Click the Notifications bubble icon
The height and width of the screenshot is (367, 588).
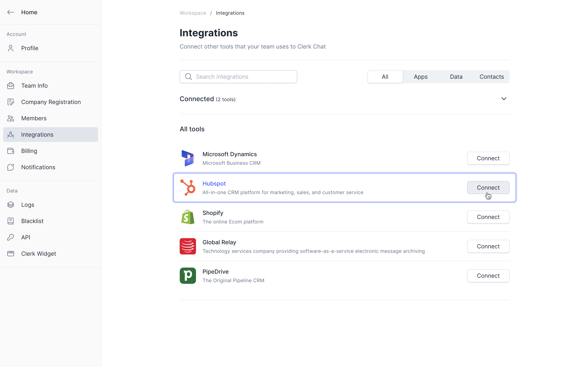(x=10, y=167)
